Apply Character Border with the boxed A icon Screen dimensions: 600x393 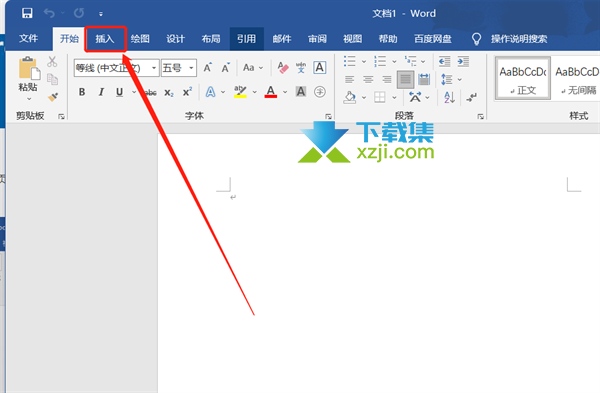coord(320,68)
